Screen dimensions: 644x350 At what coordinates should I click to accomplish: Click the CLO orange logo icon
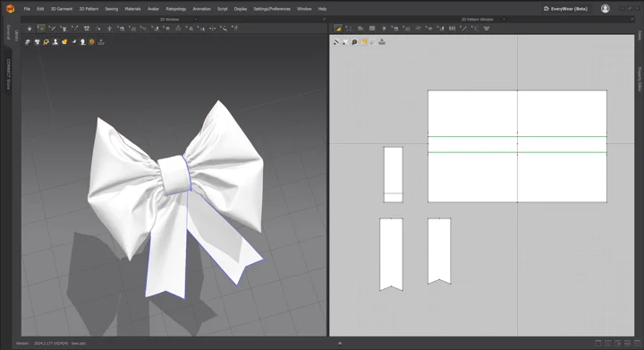coord(10,9)
